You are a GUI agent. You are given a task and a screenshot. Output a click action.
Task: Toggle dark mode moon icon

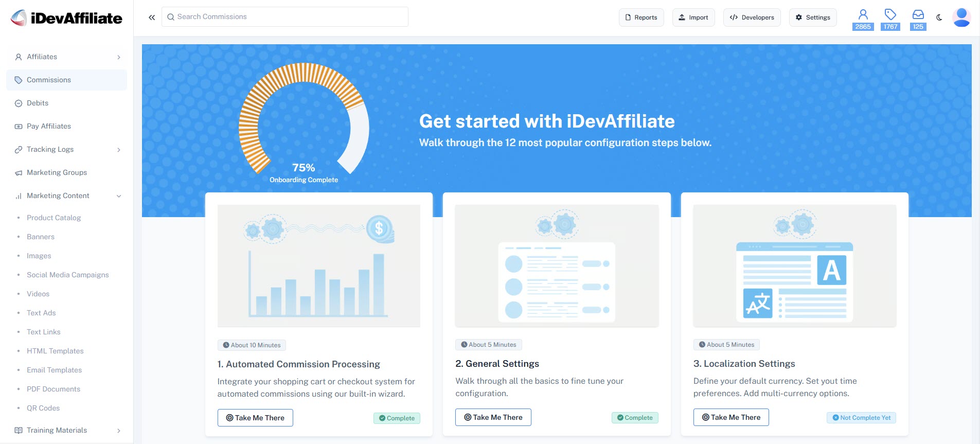tap(939, 17)
